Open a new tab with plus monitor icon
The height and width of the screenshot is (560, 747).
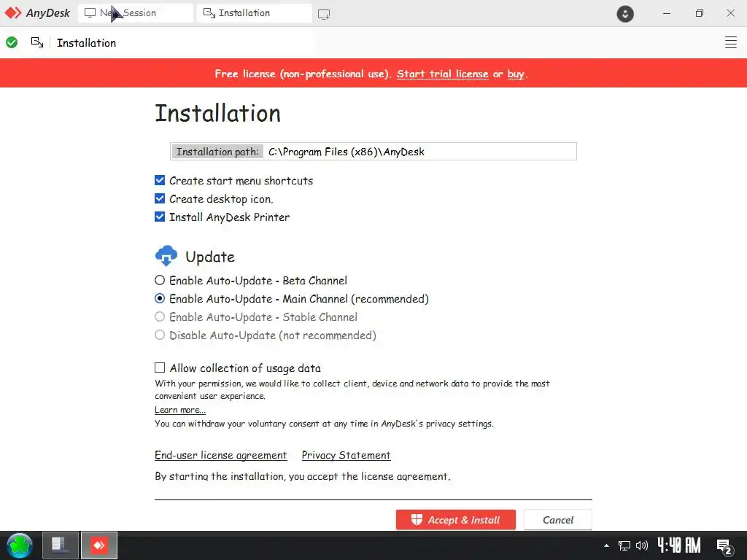coord(324,15)
